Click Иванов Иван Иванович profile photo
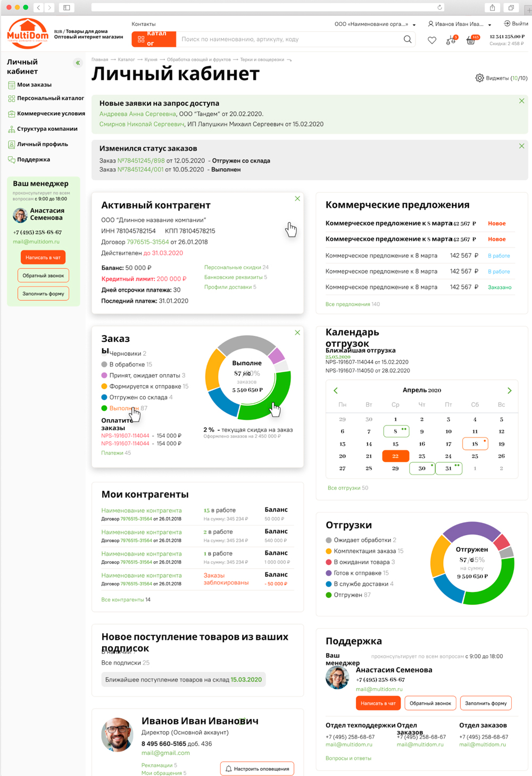 [117, 735]
